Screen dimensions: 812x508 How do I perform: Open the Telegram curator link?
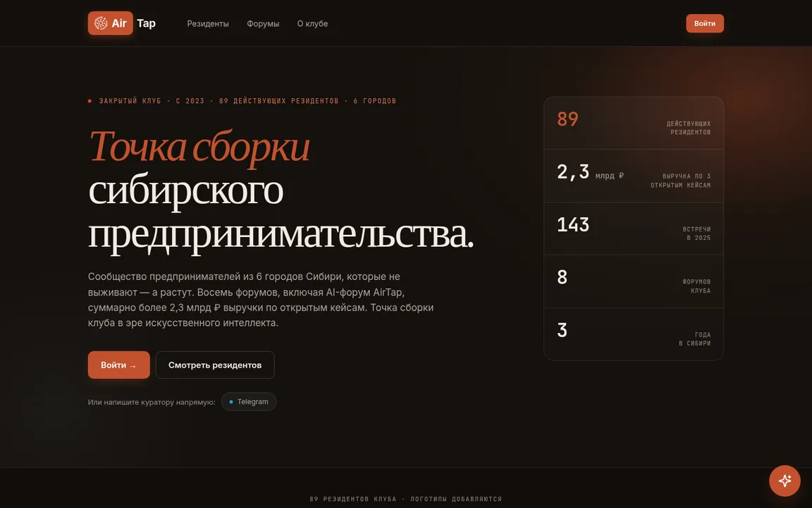249,401
